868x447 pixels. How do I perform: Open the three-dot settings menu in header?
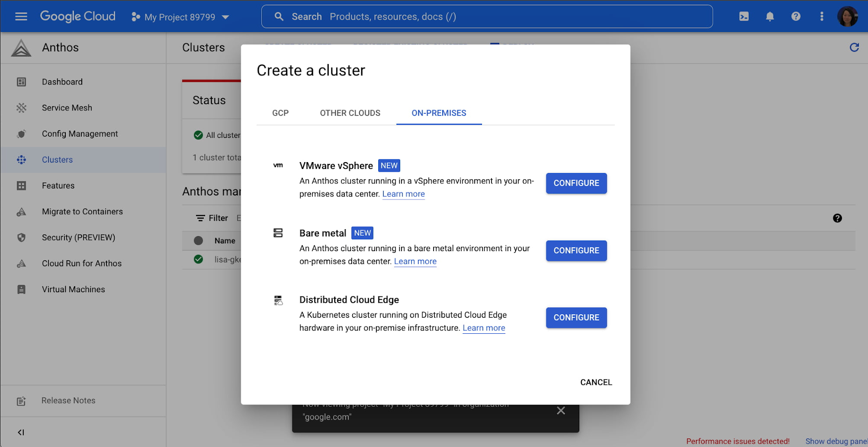[821, 16]
